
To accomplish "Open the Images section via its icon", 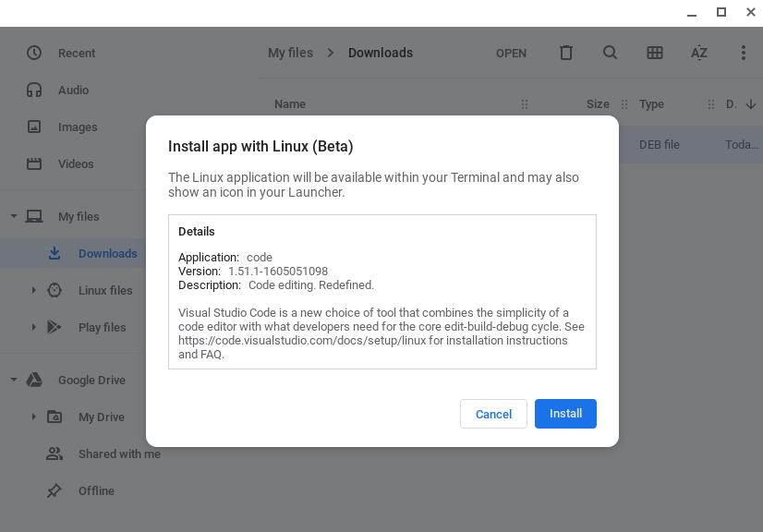I will pos(34,127).
